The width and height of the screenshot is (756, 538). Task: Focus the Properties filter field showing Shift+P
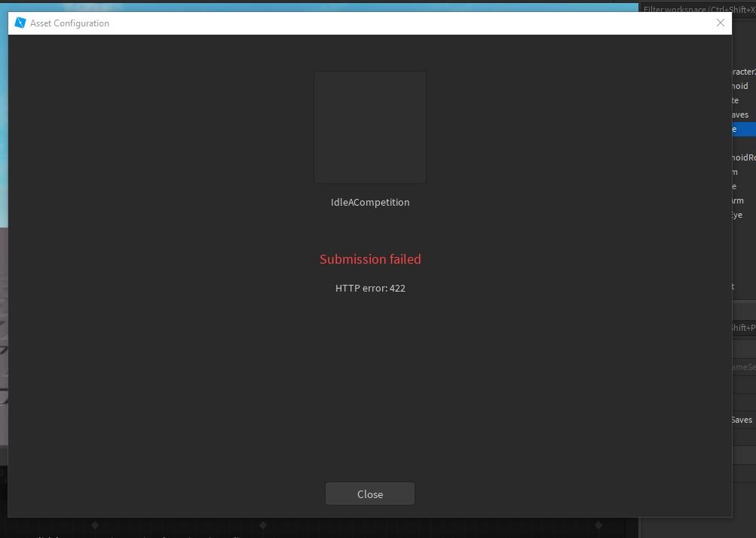point(743,328)
